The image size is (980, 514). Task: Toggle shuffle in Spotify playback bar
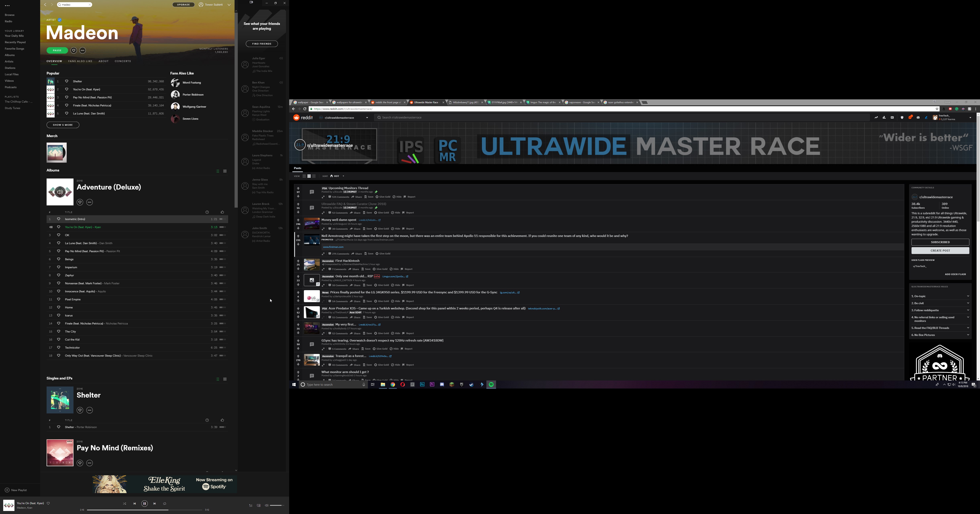[124, 504]
